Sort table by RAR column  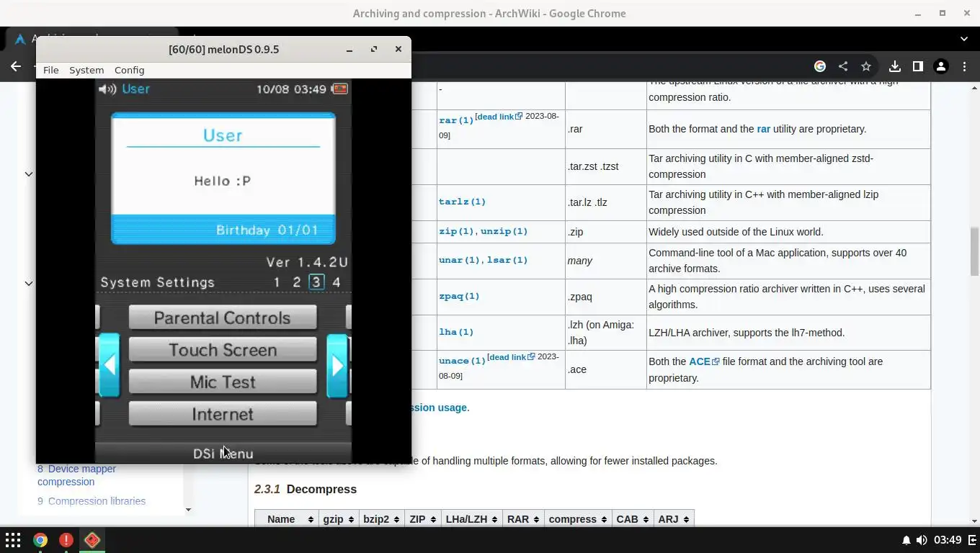523,519
